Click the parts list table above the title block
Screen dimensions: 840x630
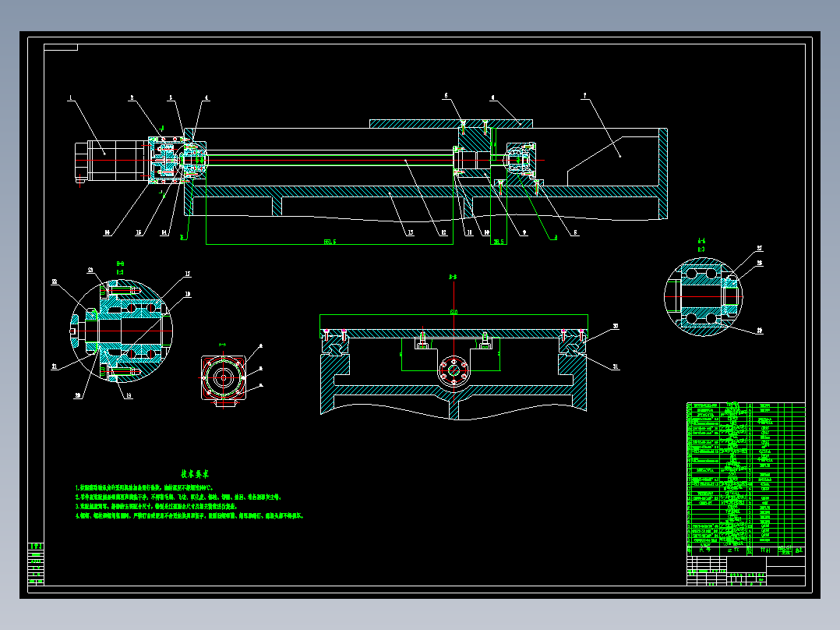[746, 479]
